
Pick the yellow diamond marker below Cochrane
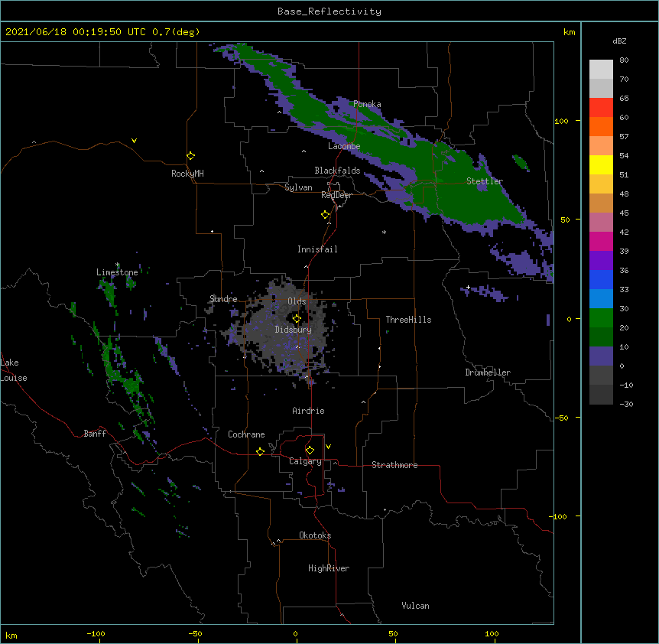(260, 451)
